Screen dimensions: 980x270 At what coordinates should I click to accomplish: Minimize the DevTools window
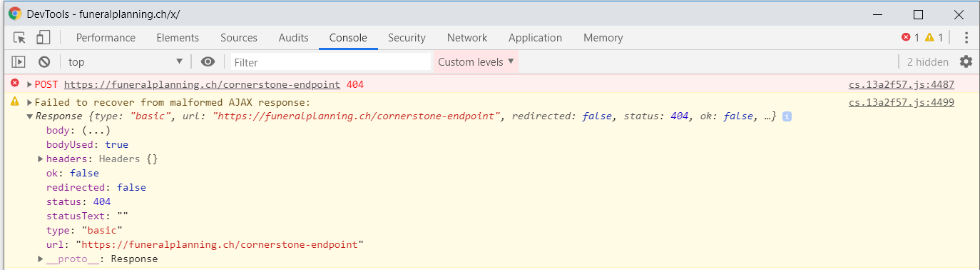click(x=878, y=14)
